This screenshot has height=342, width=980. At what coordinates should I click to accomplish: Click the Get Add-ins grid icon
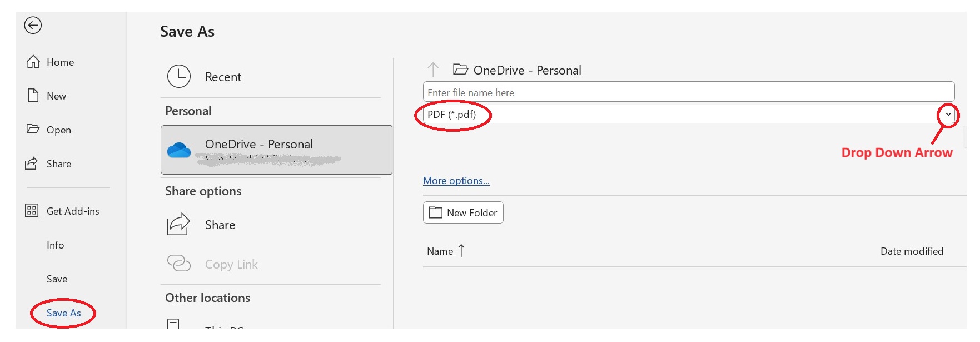click(x=32, y=211)
